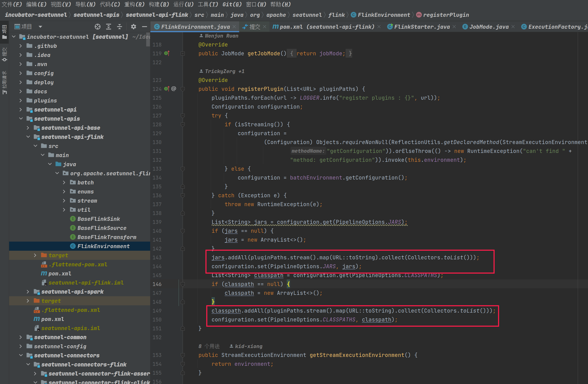Switch to the pom.xml (seatunnel-api-flink) tab
The image size is (588, 384).
[324, 27]
